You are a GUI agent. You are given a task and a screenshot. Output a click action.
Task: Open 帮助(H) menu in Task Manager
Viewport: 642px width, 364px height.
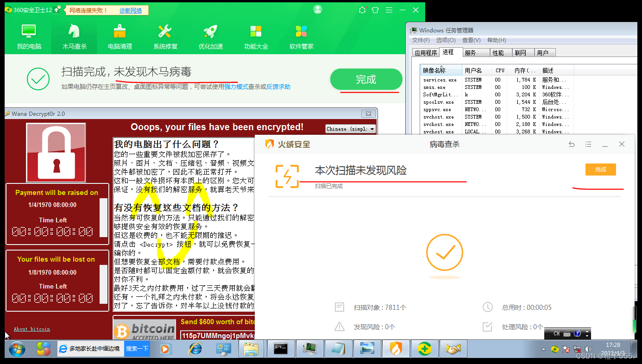pyautogui.click(x=497, y=40)
